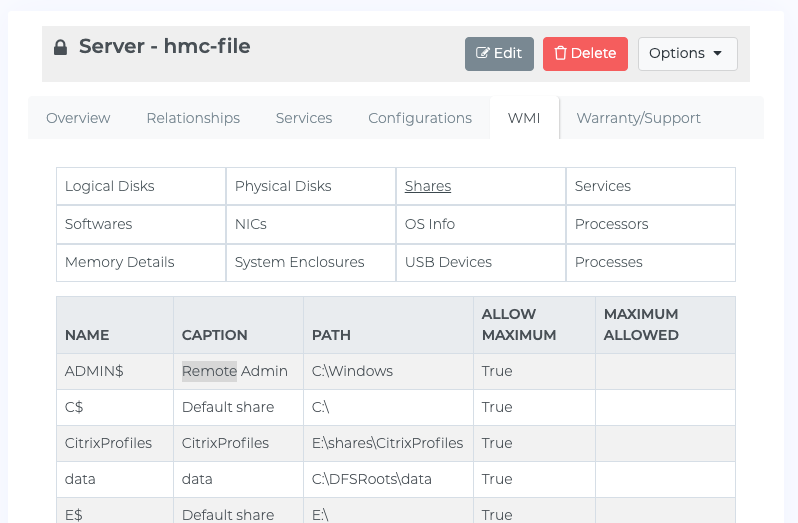Image resolution: width=798 pixels, height=523 pixels.
Task: Open the Physical Disks section
Action: [283, 186]
